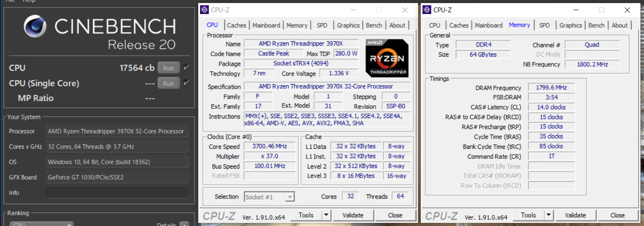Click the Cinebench GFX Board field GeForce GT 1030
The image size is (644, 226).
117,177
